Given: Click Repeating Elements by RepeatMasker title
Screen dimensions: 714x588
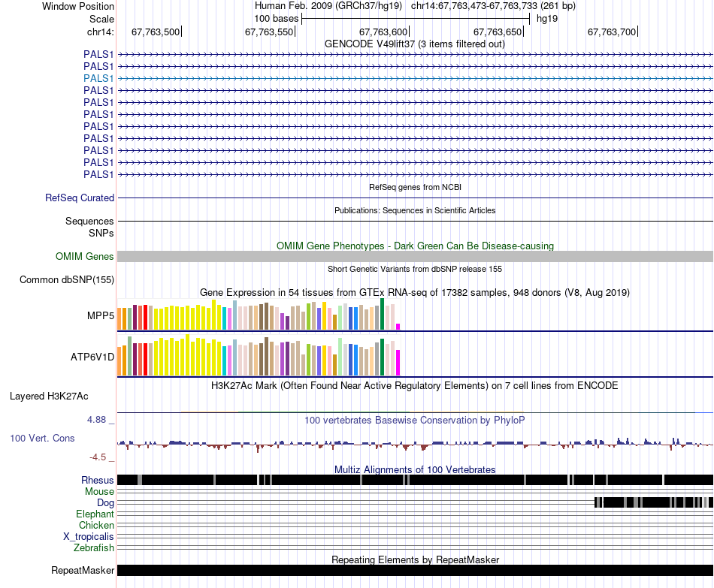Looking at the screenshot, I should click(416, 559).
